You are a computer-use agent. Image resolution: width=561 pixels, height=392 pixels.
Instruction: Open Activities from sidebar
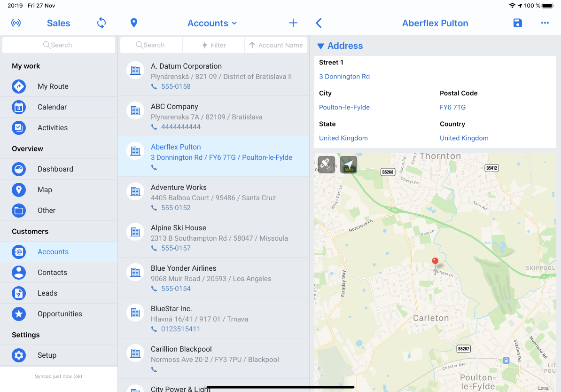point(59,128)
